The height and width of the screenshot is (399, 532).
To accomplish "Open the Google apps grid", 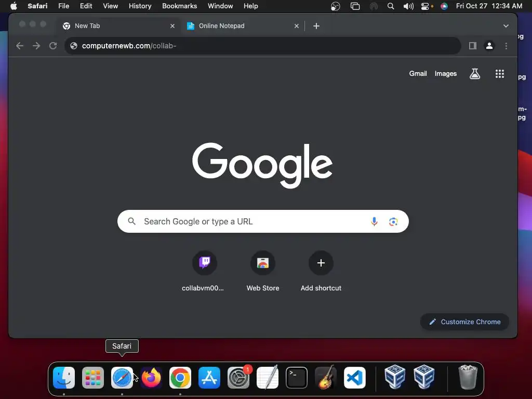I will click(x=499, y=74).
